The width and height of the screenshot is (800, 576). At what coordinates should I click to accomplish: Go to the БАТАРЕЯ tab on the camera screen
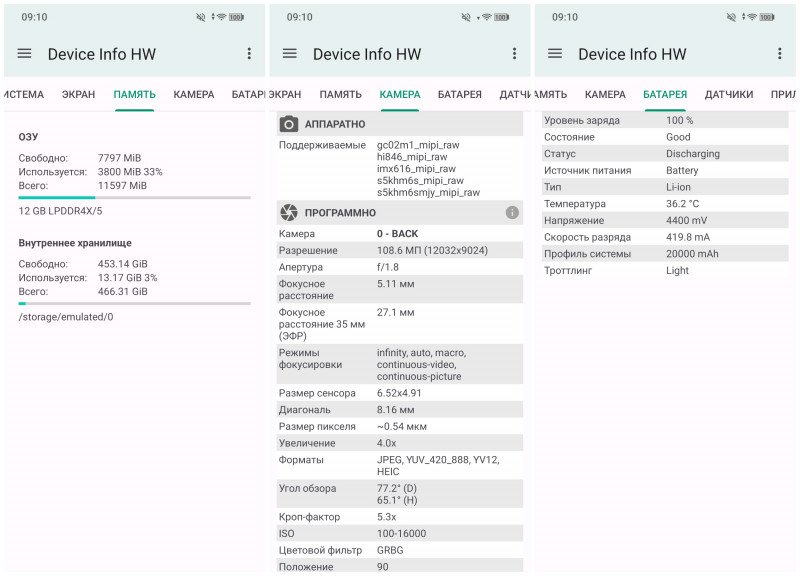tap(459, 94)
